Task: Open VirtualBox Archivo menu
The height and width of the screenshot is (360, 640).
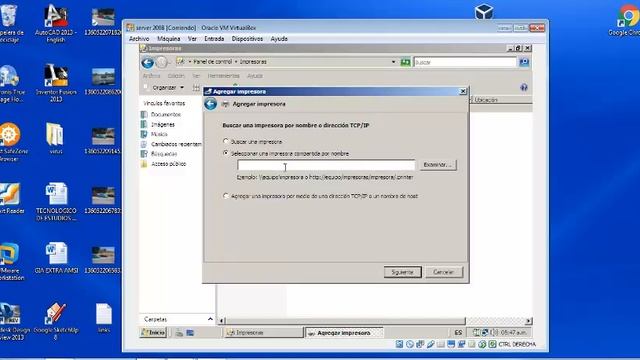Action: pyautogui.click(x=139, y=39)
